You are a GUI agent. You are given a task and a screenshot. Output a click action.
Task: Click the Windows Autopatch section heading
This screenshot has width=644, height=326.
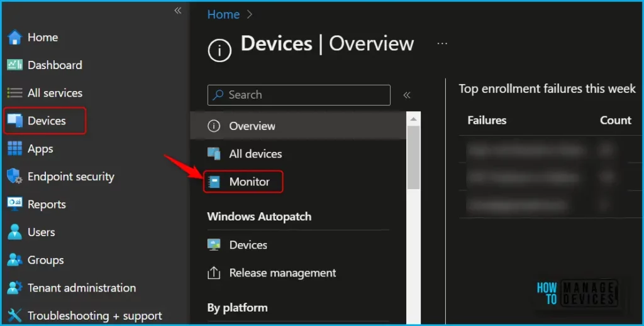coord(259,217)
